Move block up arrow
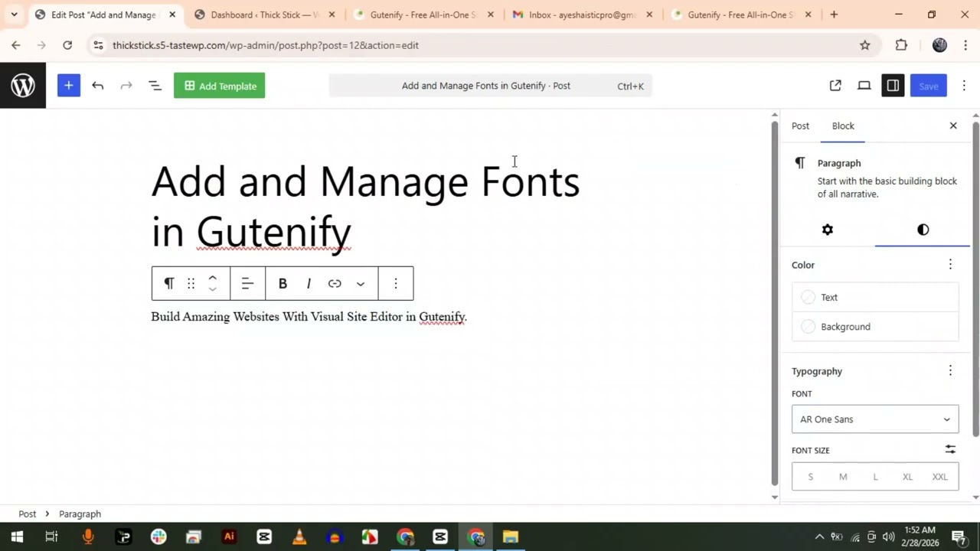 coord(213,278)
